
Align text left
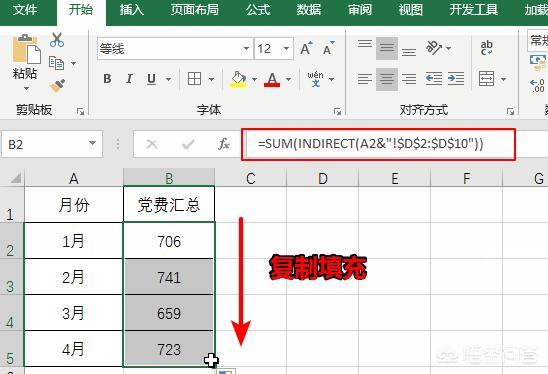click(365, 79)
